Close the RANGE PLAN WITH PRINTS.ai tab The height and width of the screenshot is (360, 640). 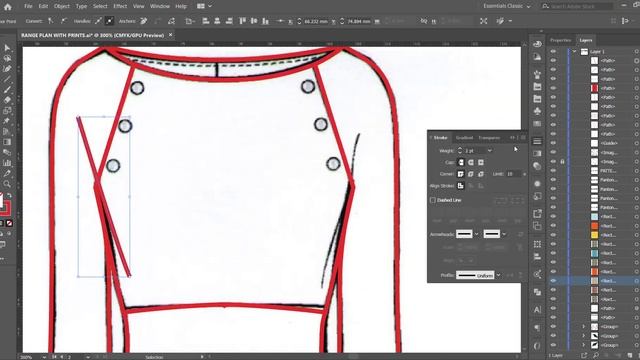click(x=171, y=35)
